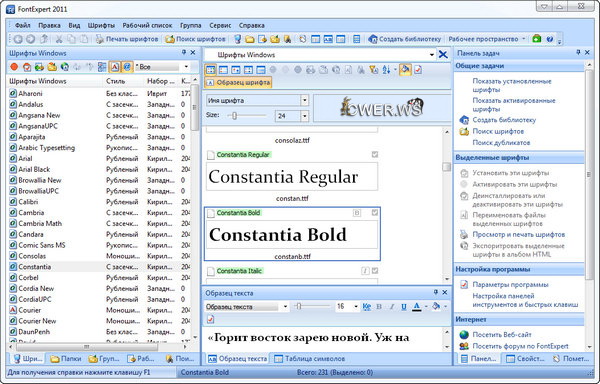The height and width of the screenshot is (384, 600).
Task: Open the text size 16 dropdown
Action: point(355,307)
